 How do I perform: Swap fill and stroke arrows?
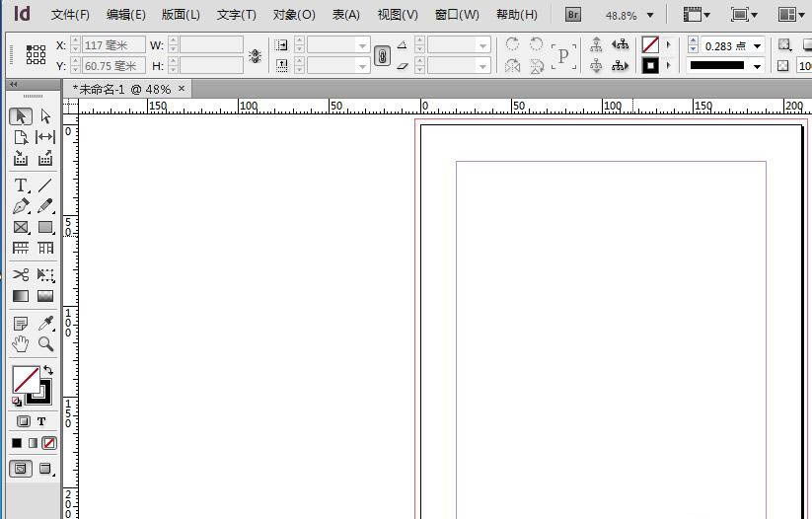tap(48, 370)
